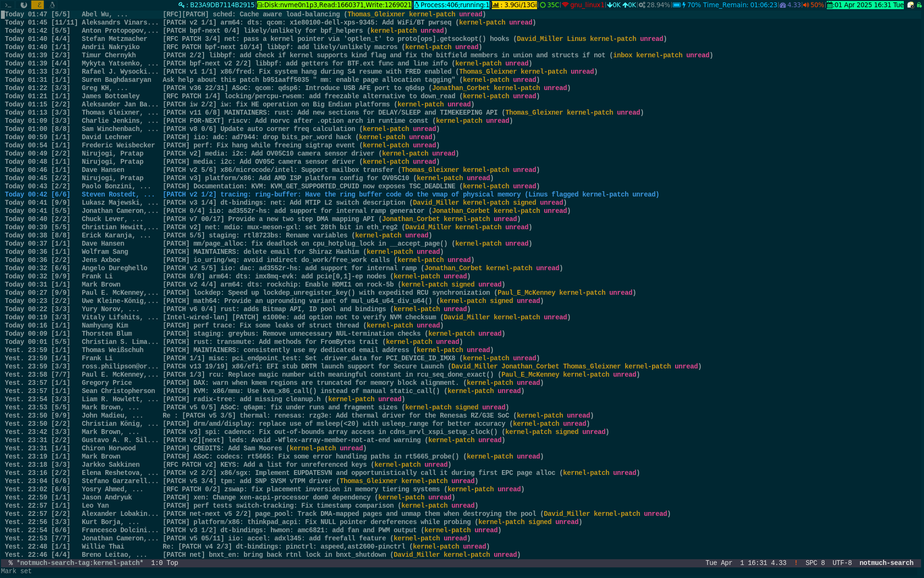
Task: Click the volume speaker 50% indicator
Action: click(x=813, y=5)
